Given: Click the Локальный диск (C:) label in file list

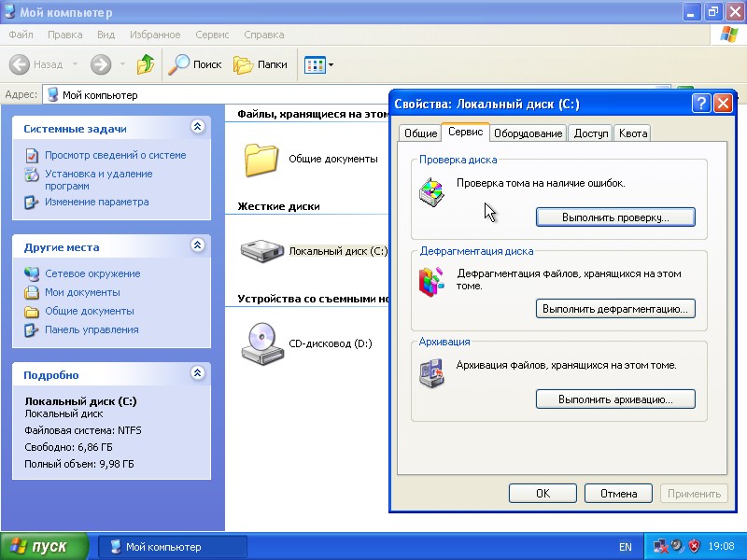Looking at the screenshot, I should [x=338, y=251].
